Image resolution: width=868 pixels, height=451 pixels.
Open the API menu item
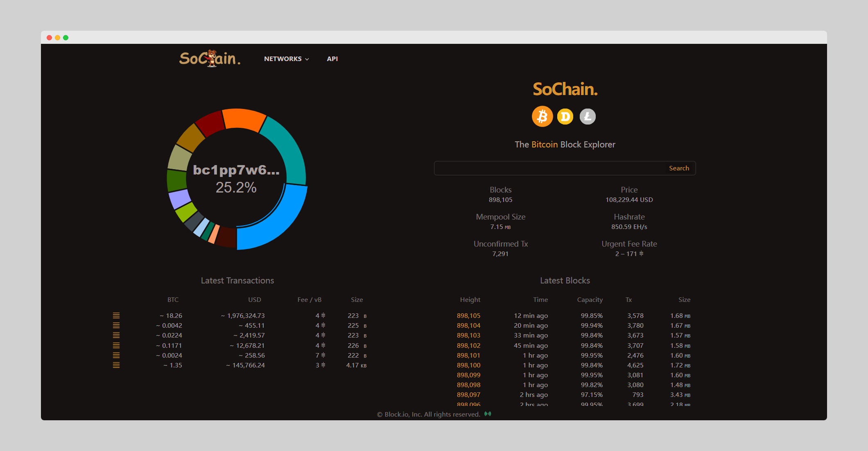(x=332, y=59)
